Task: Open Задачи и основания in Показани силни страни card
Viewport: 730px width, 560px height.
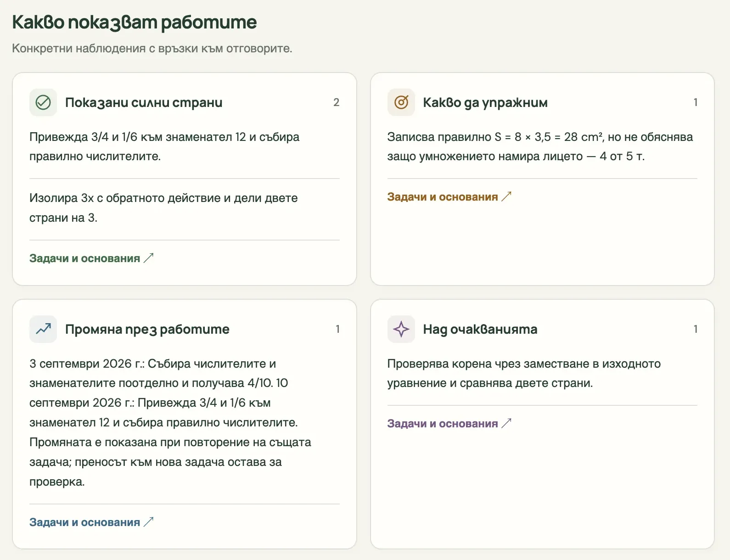Action: point(91,258)
